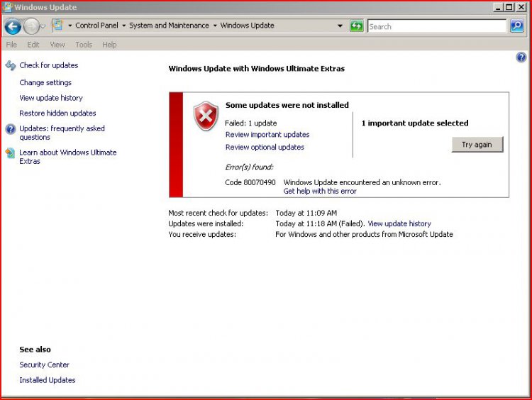
Task: Click 'Failed: 1 update' text
Action: click(x=250, y=123)
